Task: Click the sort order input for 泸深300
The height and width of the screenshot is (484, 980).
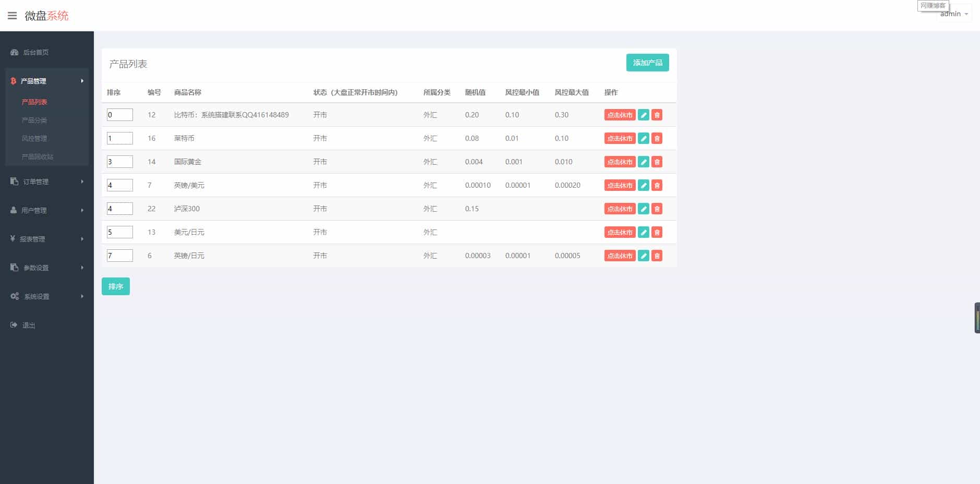Action: tap(120, 208)
